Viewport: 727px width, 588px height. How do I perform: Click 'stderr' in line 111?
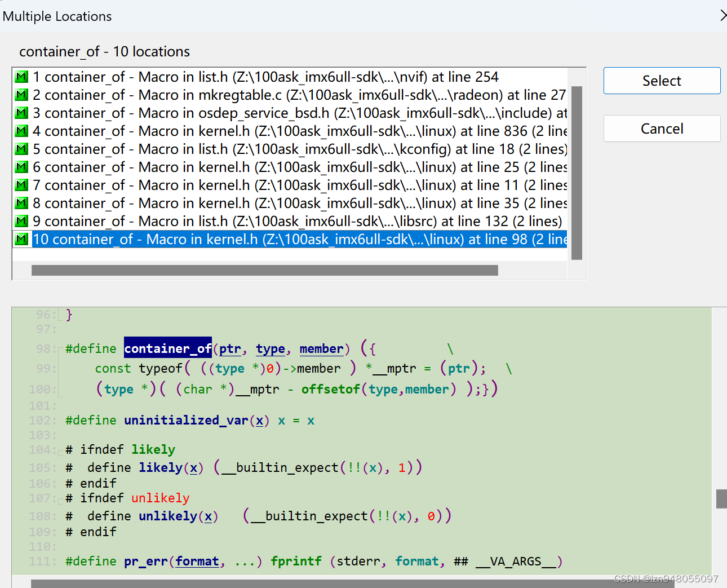pos(358,562)
